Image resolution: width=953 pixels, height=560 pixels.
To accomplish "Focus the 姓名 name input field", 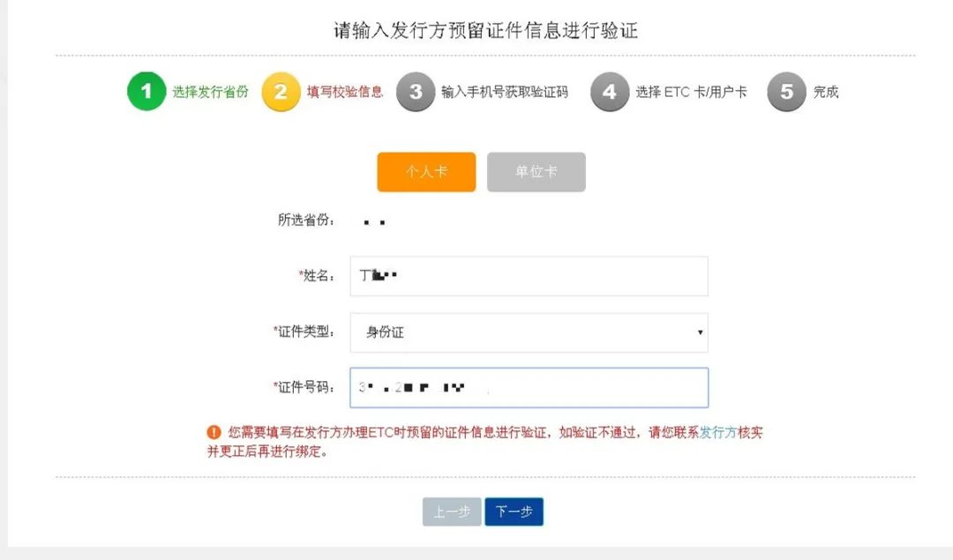I will (x=529, y=276).
